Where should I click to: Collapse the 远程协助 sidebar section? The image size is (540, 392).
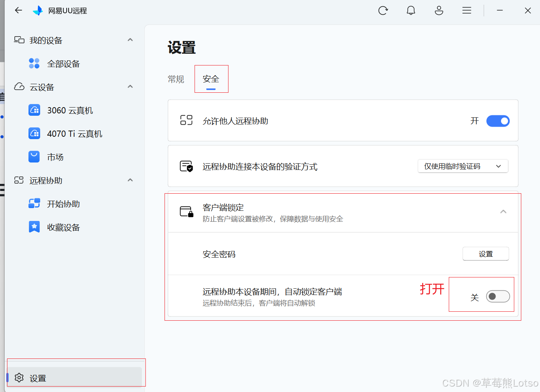coord(130,180)
